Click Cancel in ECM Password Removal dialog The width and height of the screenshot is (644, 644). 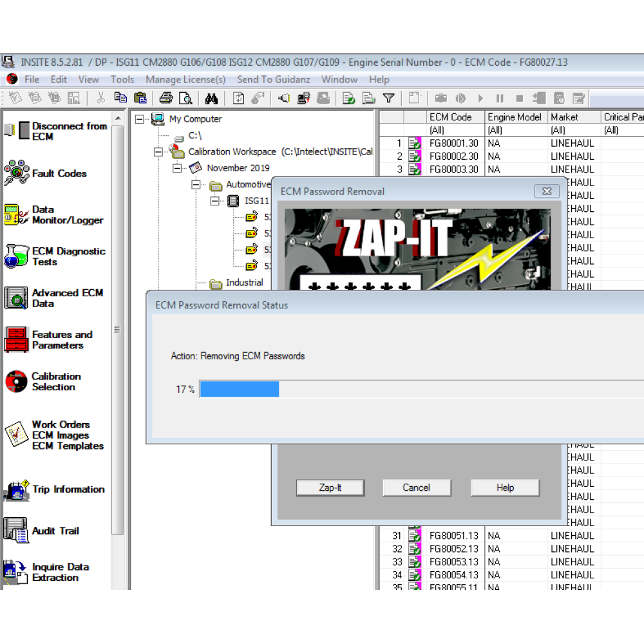(x=417, y=488)
